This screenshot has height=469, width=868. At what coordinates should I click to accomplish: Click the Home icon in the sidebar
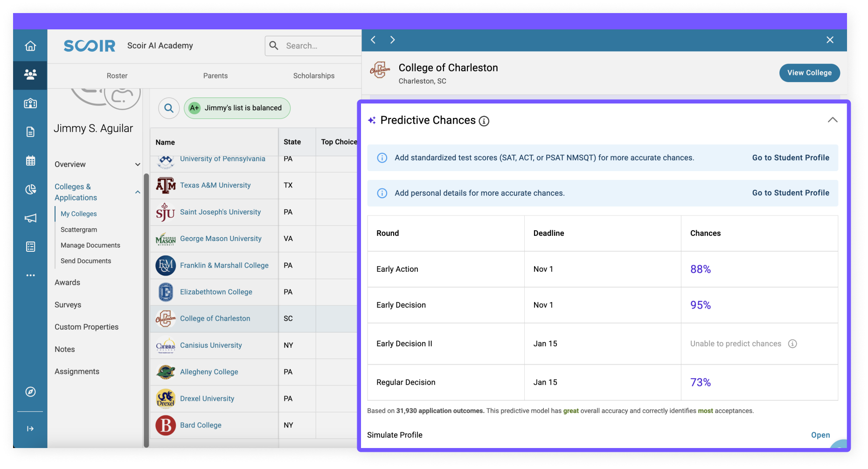click(30, 46)
